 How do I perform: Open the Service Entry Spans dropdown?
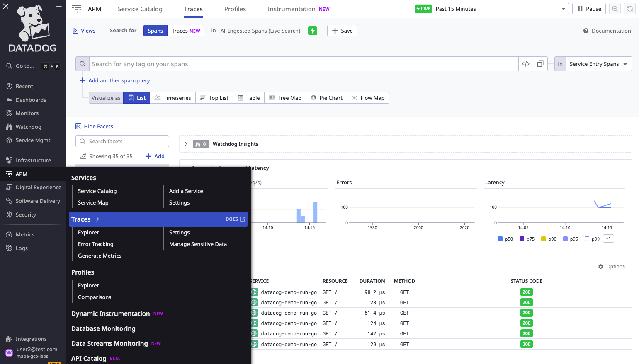pos(599,64)
